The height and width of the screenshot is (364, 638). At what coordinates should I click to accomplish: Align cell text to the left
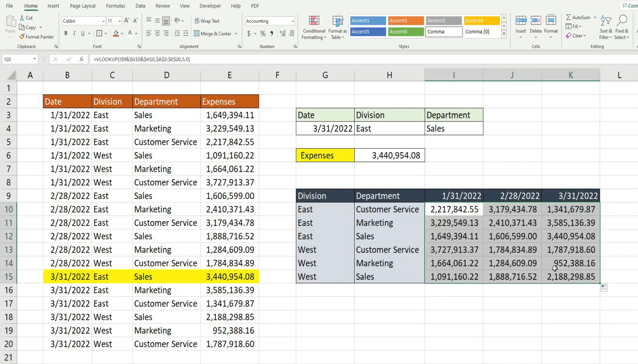click(149, 33)
